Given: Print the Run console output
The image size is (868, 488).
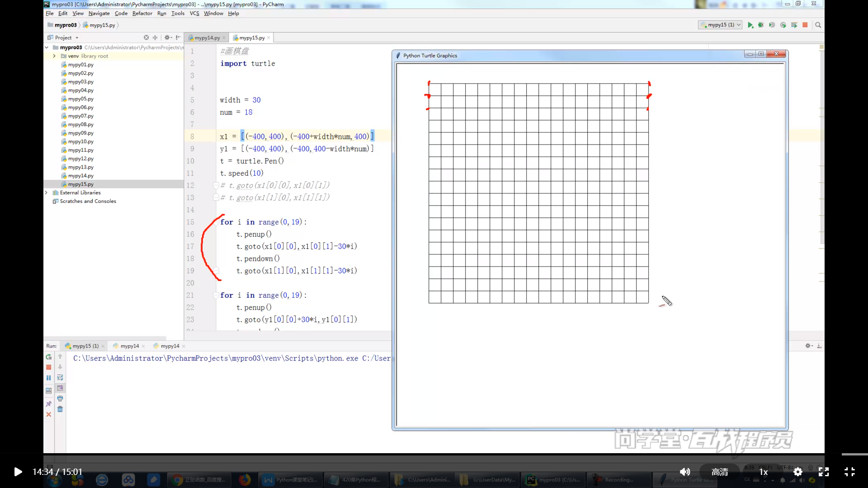Looking at the screenshot, I should pos(60,399).
